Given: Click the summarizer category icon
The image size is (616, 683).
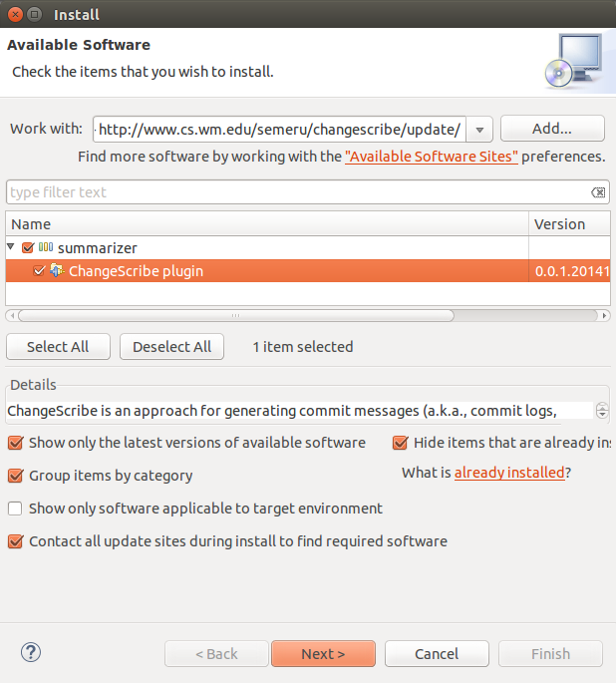Looking at the screenshot, I should tap(45, 247).
